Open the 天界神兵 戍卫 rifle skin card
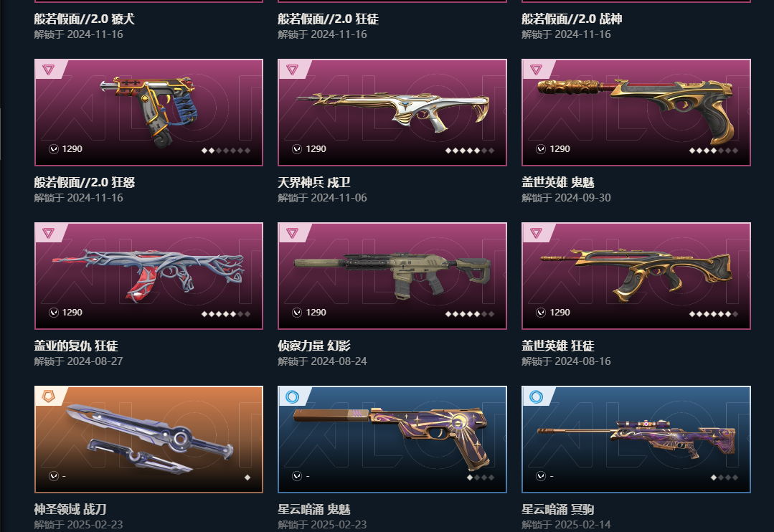 [x=392, y=113]
